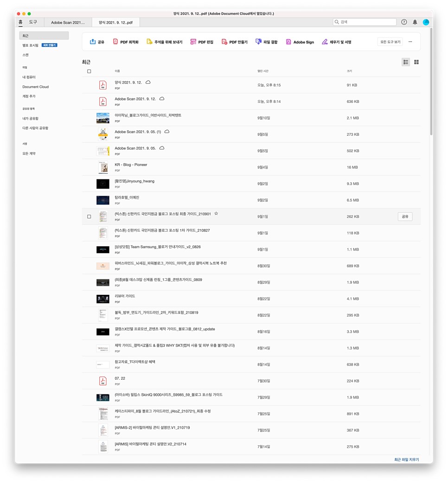This screenshot has width=448, height=483.
Task: Open 모든 계약 in the sidebar
Action: (29, 153)
